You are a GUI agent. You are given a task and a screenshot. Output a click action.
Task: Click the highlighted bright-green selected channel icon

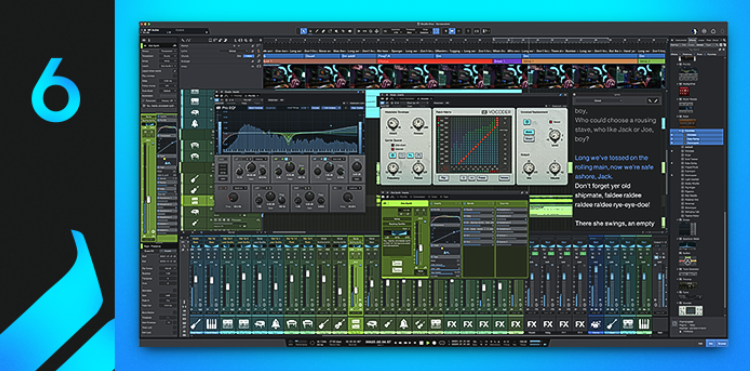[355, 324]
